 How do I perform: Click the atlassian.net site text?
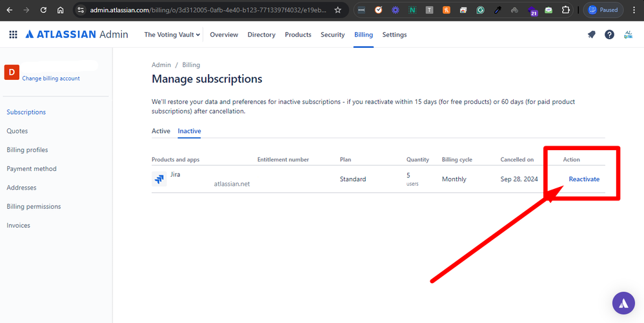click(x=232, y=184)
